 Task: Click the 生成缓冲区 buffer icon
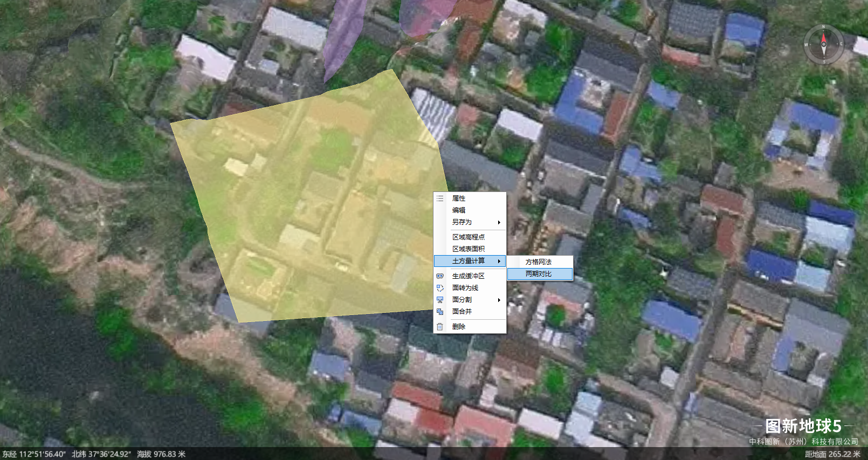click(x=440, y=276)
